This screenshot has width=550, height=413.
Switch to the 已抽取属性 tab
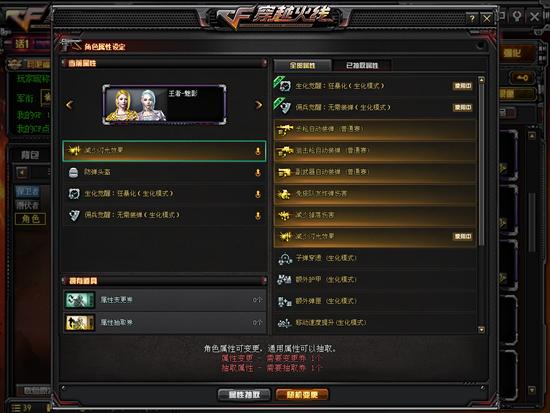click(x=362, y=65)
